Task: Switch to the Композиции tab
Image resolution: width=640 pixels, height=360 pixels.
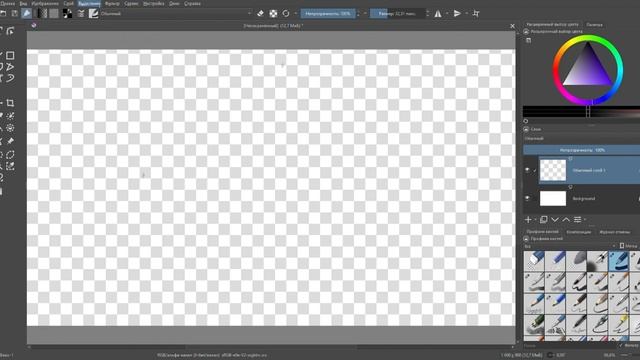Action: tap(578, 232)
